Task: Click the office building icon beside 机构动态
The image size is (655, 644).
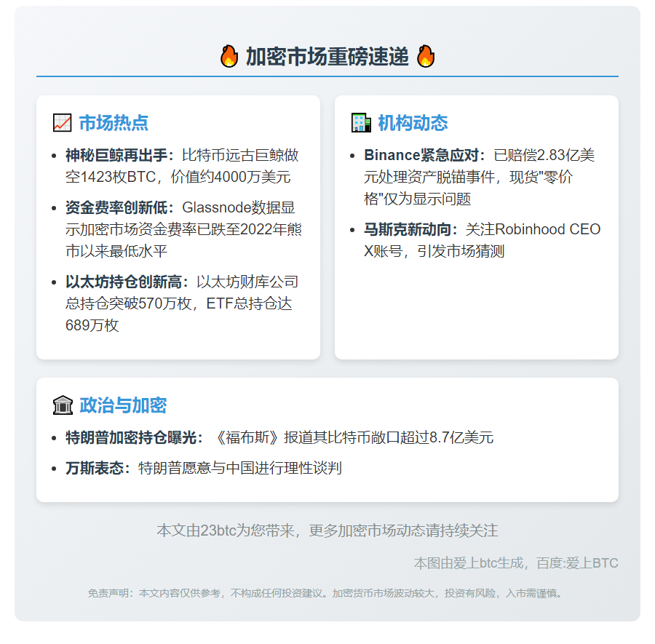Action: [x=360, y=123]
